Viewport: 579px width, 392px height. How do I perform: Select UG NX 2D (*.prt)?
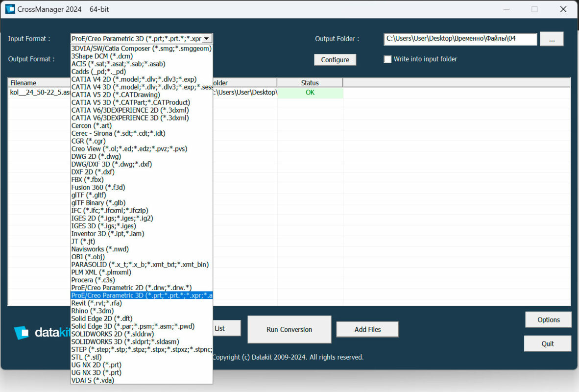pos(142,365)
